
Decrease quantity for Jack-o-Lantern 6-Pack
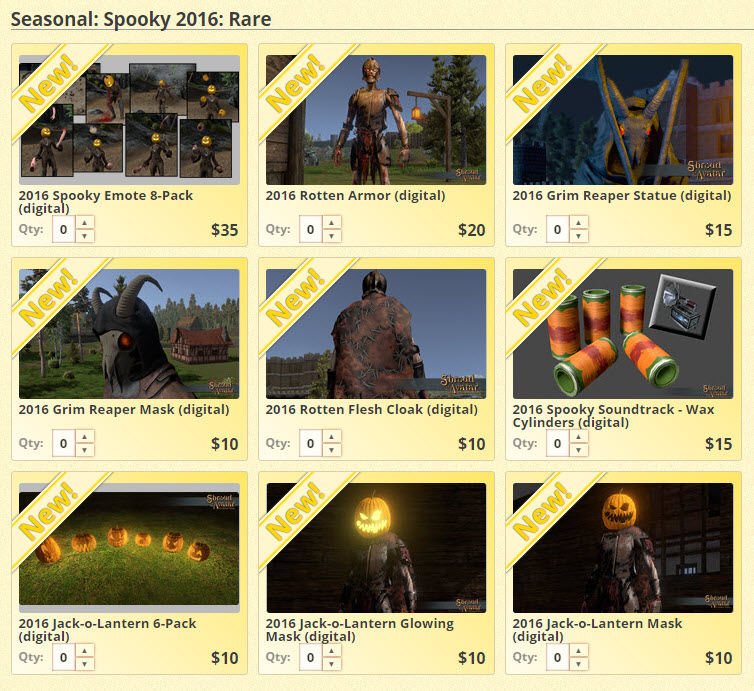click(x=85, y=664)
